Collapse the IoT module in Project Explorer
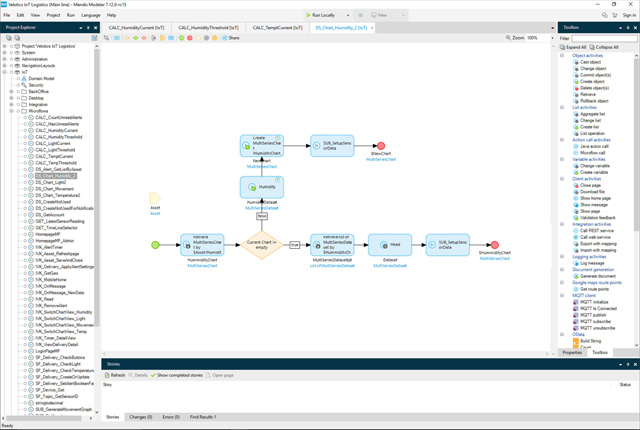640x430 pixels. [x=4, y=72]
